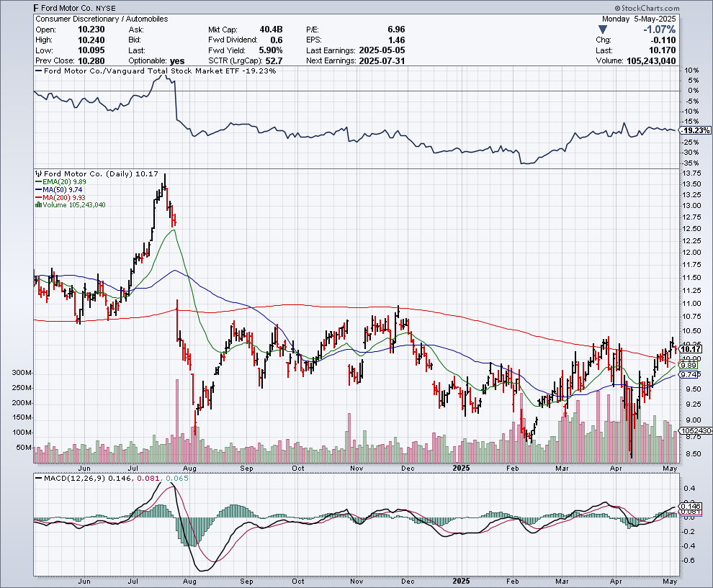Click the down-triangle change indicator beside -1.07%
Screen dimensions: 713x588
point(603,30)
